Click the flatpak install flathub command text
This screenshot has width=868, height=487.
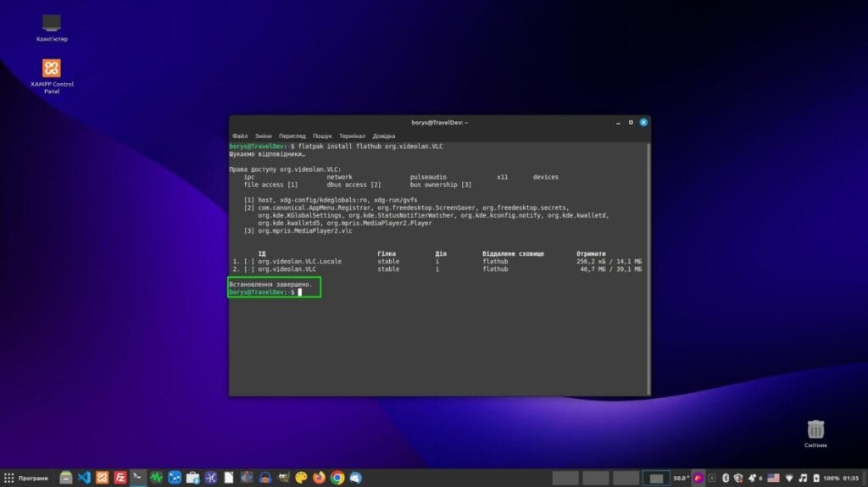pos(370,147)
